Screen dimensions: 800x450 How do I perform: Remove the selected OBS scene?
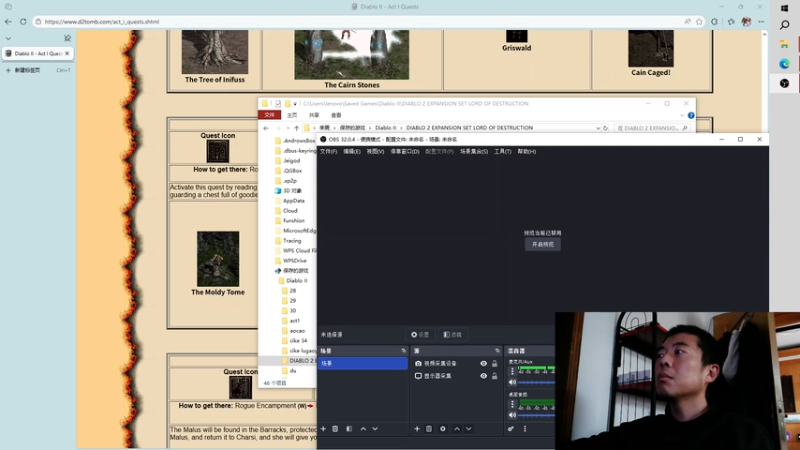[x=335, y=429]
